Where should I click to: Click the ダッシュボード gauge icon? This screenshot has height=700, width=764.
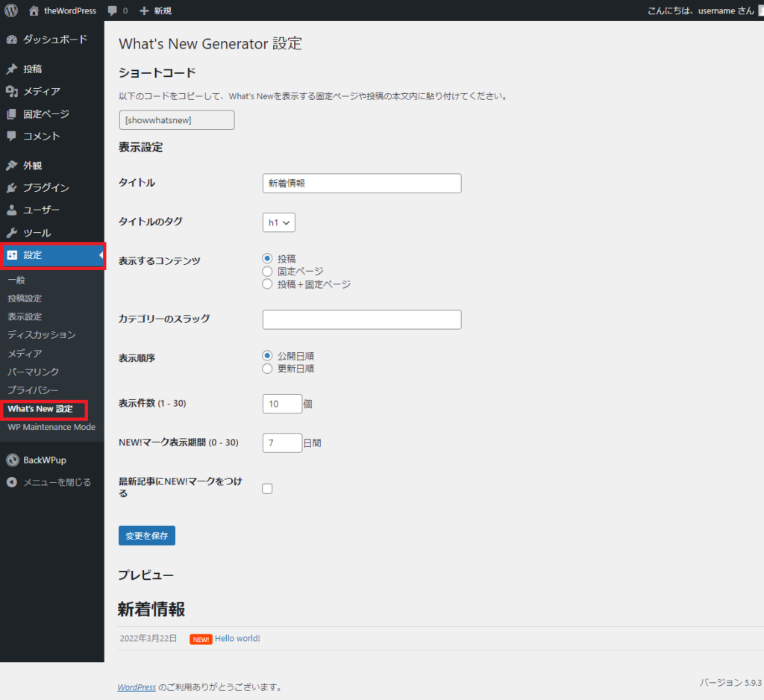click(x=12, y=40)
